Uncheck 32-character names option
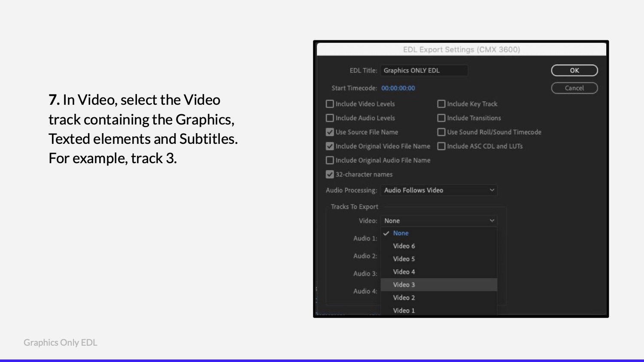The height and width of the screenshot is (362, 644). [330, 174]
